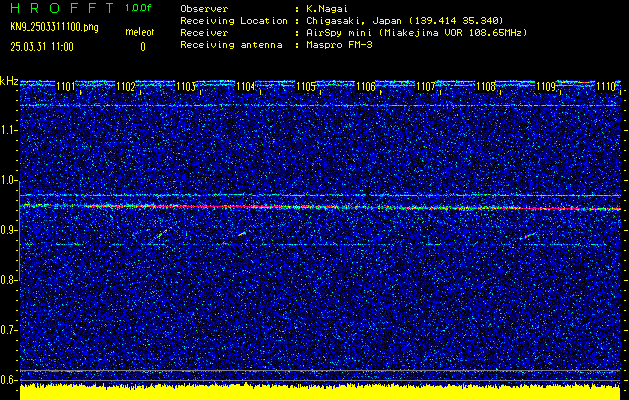
Task: Click the HROFFT title text
Action: pos(62,8)
